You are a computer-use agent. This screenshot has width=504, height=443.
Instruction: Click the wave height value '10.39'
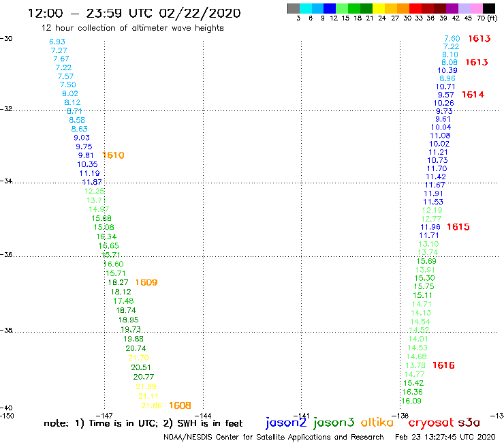click(x=447, y=70)
